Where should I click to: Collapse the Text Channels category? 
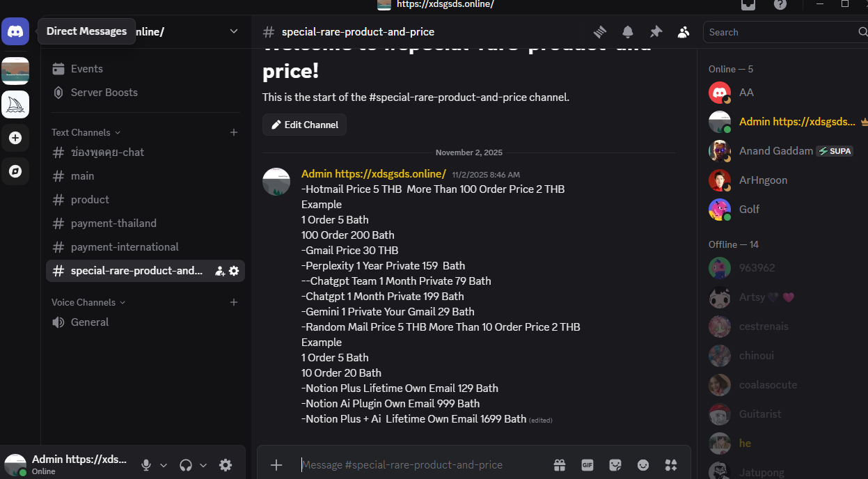click(81, 132)
